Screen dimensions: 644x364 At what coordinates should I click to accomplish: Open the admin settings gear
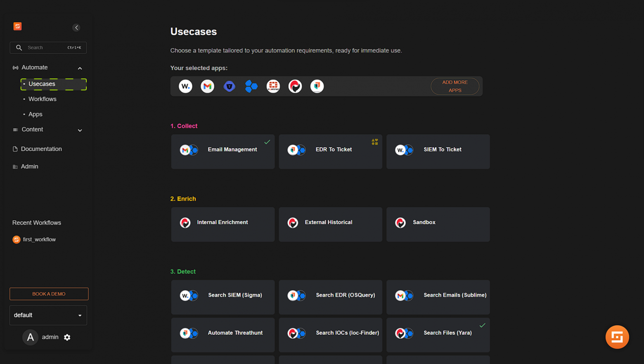(x=67, y=338)
